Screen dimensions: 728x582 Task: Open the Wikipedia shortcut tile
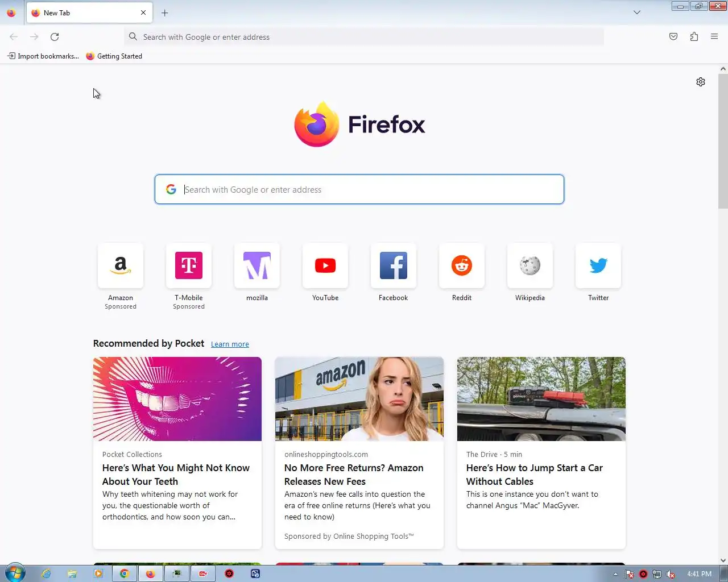point(530,265)
